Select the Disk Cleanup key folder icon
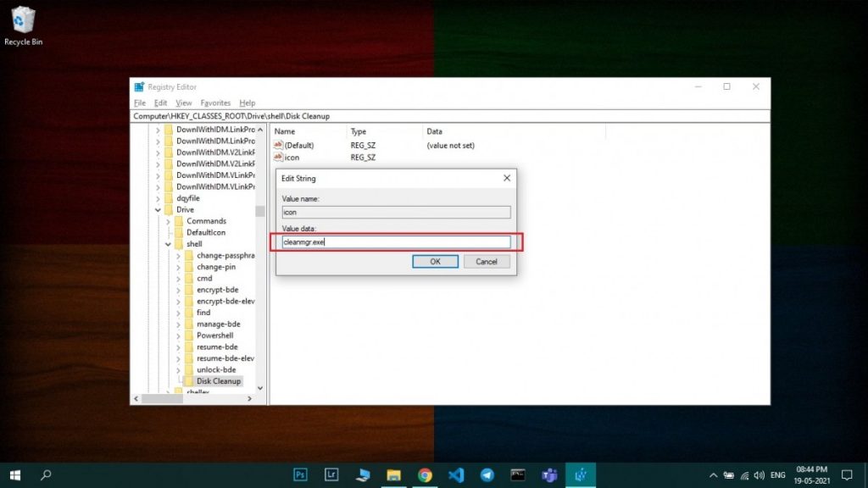 (x=188, y=381)
